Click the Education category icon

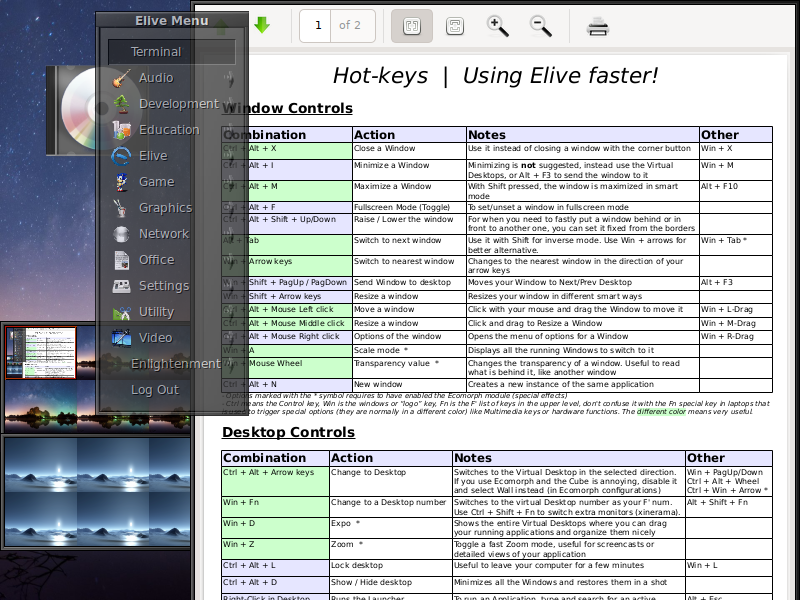tap(121, 130)
